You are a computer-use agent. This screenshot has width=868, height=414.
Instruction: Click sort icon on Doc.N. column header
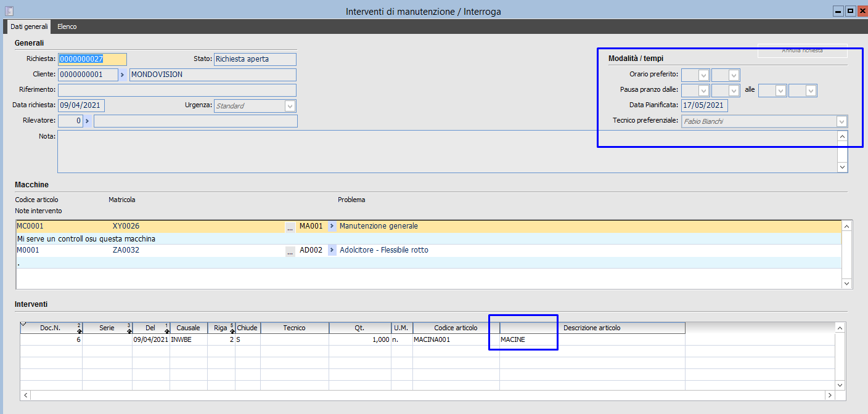[x=79, y=329]
